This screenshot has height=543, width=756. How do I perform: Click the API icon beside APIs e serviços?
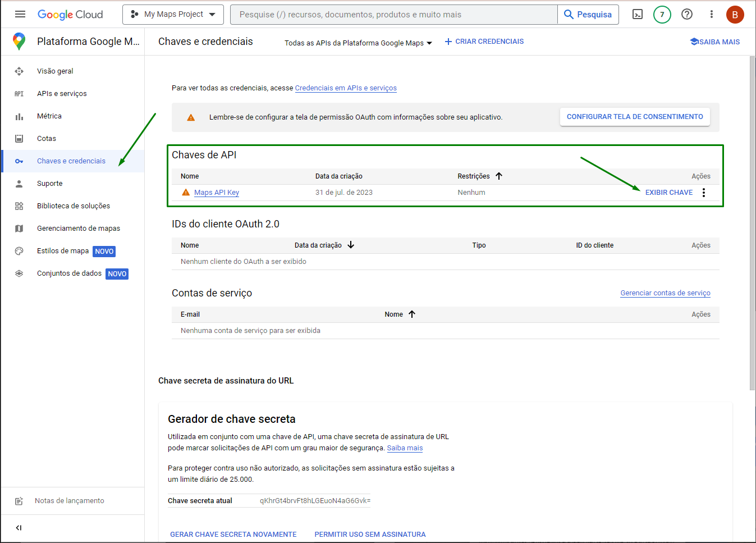(x=19, y=94)
